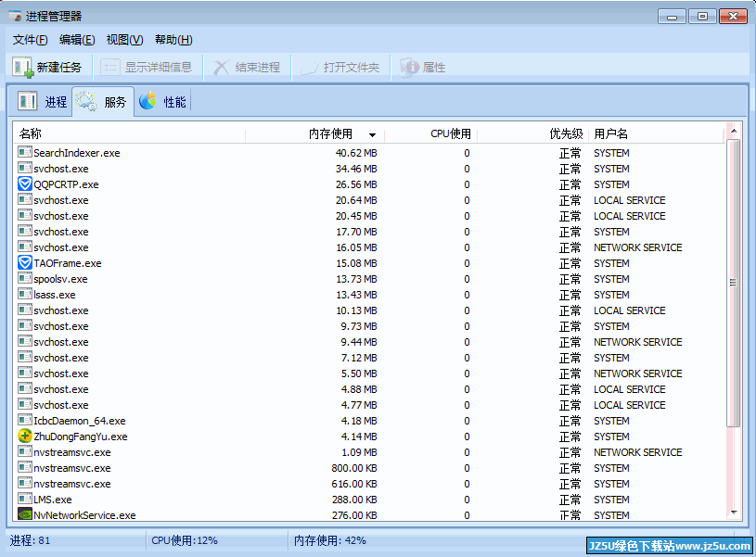Open the 文件(F) menu
756x557 pixels.
tap(30, 40)
